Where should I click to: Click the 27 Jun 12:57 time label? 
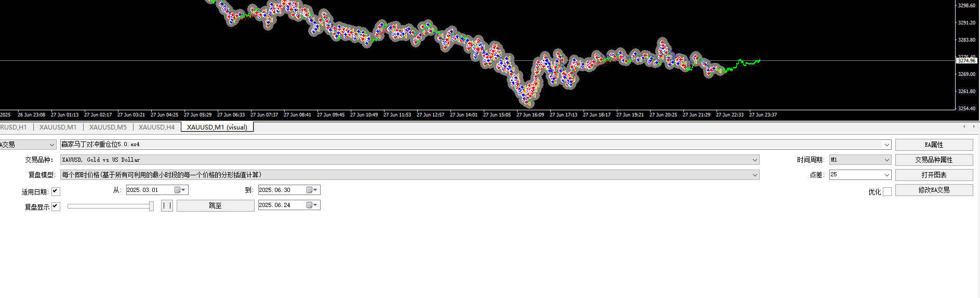pos(430,114)
